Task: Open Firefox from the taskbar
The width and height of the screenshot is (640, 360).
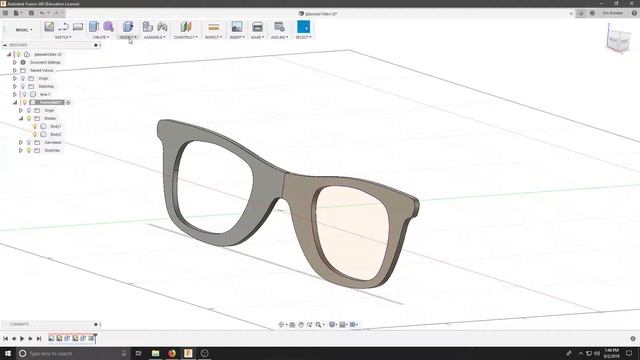Action: click(172, 353)
